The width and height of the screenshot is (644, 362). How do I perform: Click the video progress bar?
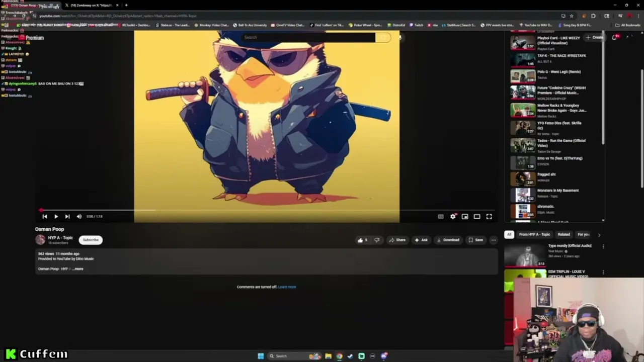[x=267, y=210]
